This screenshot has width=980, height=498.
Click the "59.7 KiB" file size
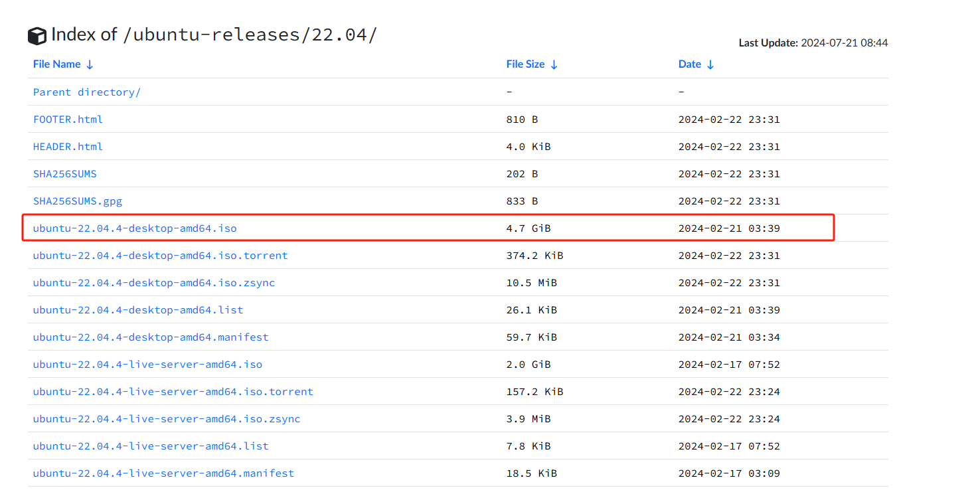[532, 337]
